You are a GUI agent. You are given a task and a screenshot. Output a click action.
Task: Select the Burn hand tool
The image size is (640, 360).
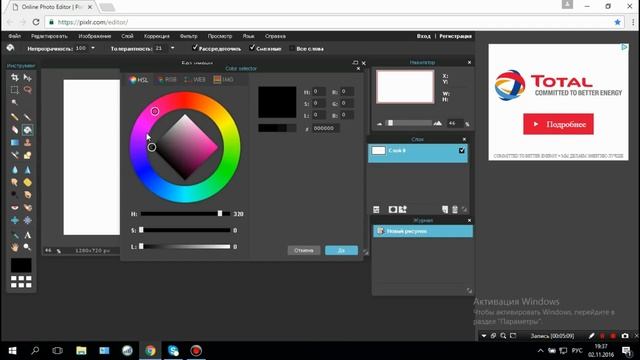coord(27,195)
